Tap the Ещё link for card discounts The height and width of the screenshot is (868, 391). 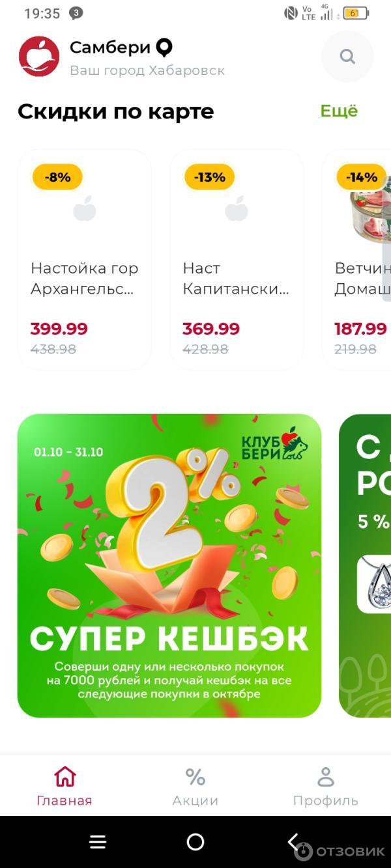tap(339, 111)
